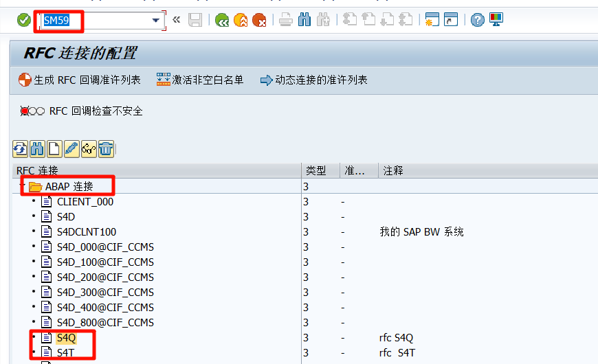Collapse the ABAP 连接 folder node
This screenshot has height=364, width=598.
tap(23, 185)
